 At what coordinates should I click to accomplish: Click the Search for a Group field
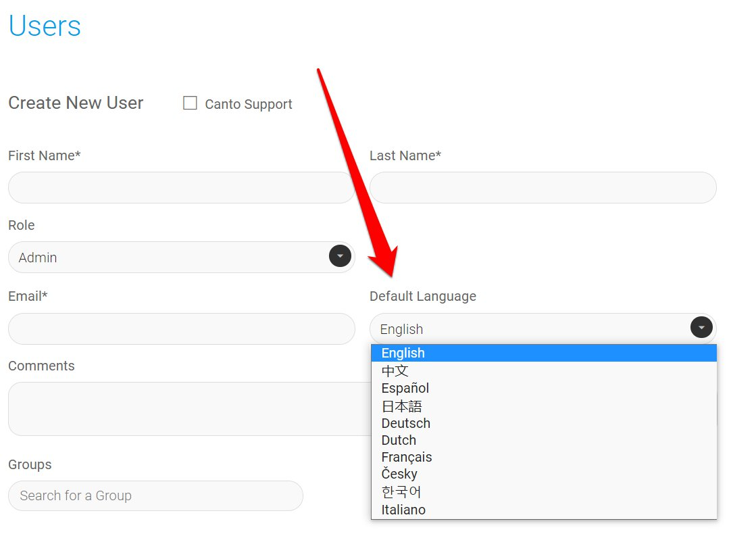(155, 495)
